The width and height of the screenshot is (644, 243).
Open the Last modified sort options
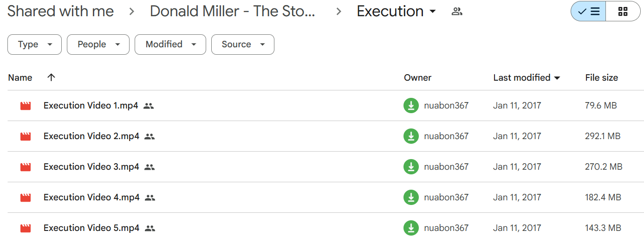pyautogui.click(x=527, y=77)
